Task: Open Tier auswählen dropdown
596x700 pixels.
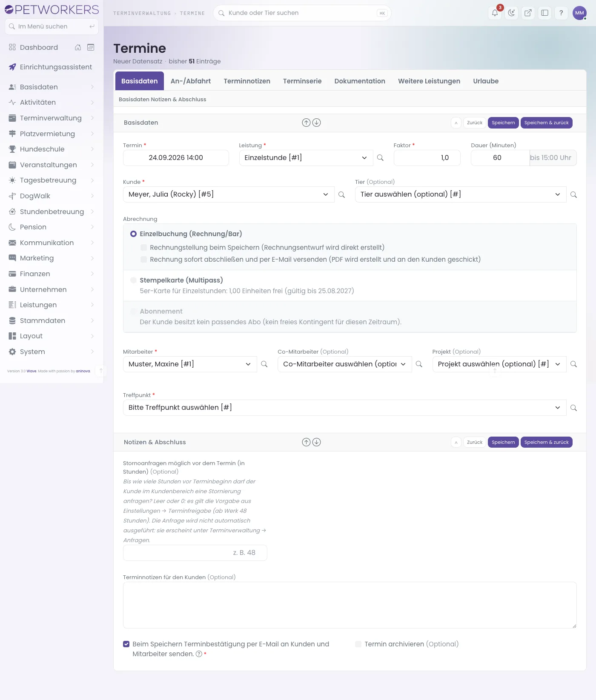Action: 461,194
